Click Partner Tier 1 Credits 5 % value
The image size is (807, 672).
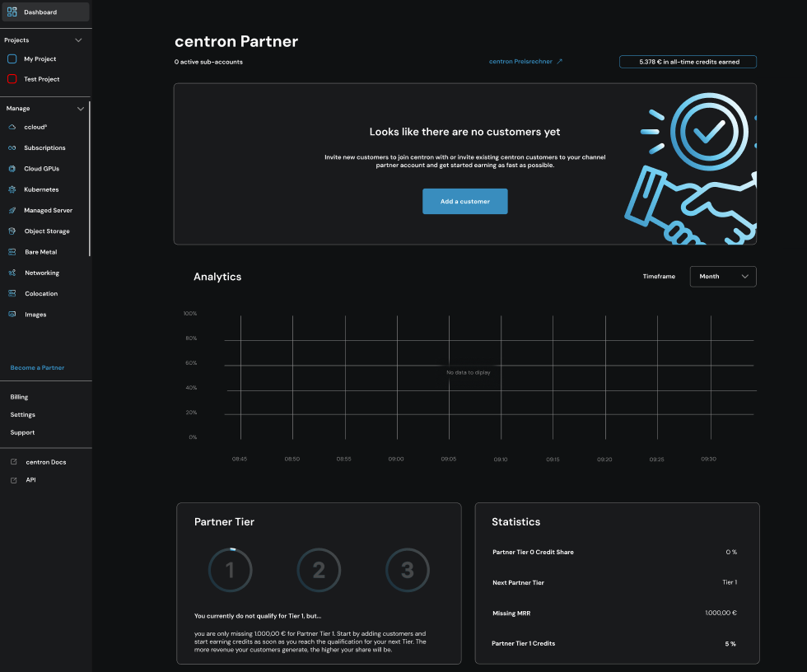(x=730, y=644)
